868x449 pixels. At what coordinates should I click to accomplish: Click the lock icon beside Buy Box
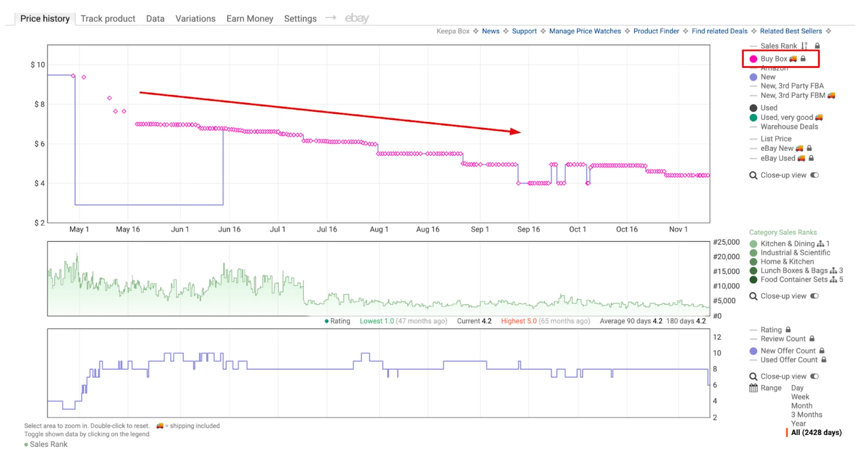pos(803,58)
